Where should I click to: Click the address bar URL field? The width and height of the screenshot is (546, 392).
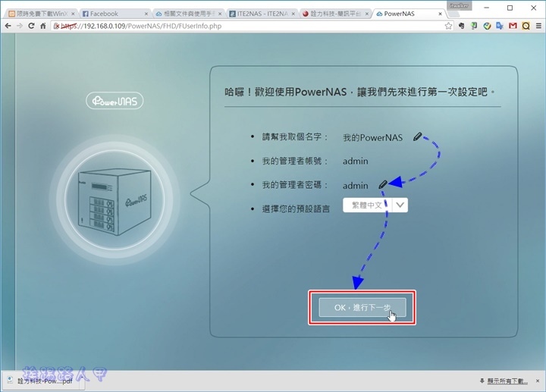(247, 26)
